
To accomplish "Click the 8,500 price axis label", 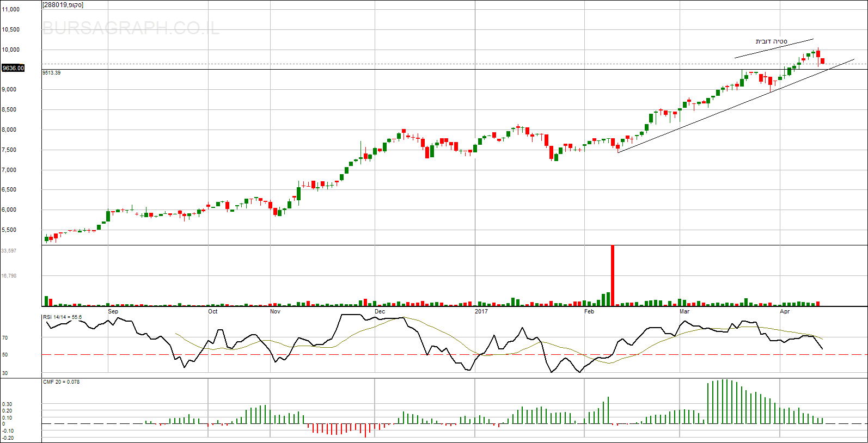I will pos(9,109).
